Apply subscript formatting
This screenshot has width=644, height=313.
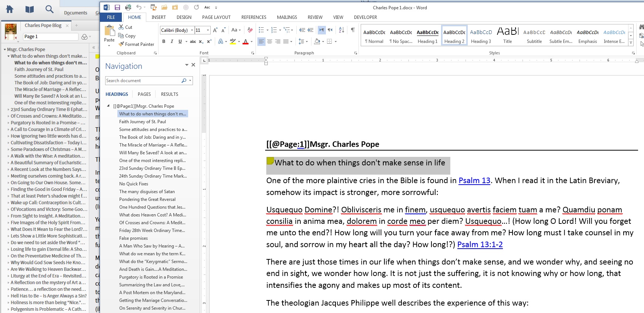tap(201, 41)
